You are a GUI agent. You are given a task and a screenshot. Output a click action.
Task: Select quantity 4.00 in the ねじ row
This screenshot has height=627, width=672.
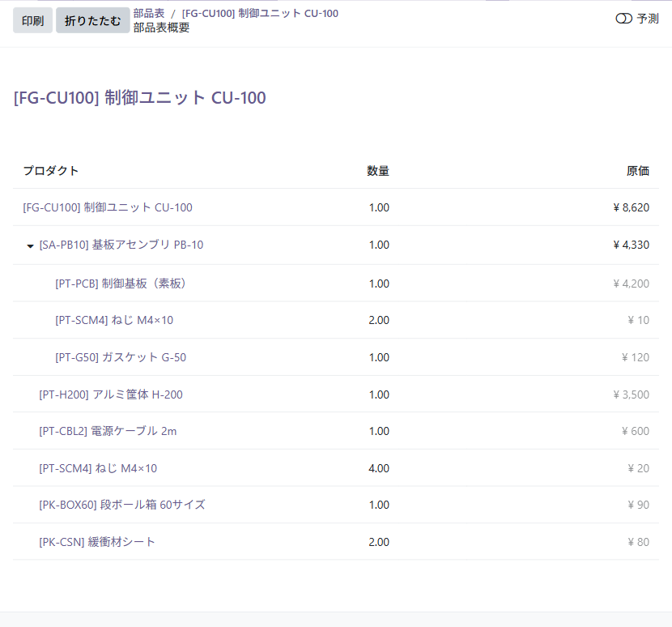[379, 468]
